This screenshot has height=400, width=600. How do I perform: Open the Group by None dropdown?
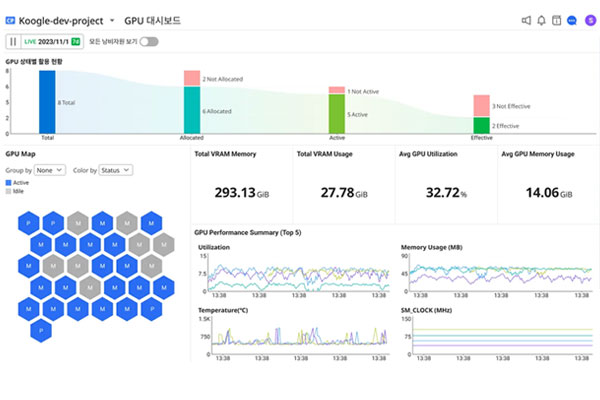coord(52,170)
